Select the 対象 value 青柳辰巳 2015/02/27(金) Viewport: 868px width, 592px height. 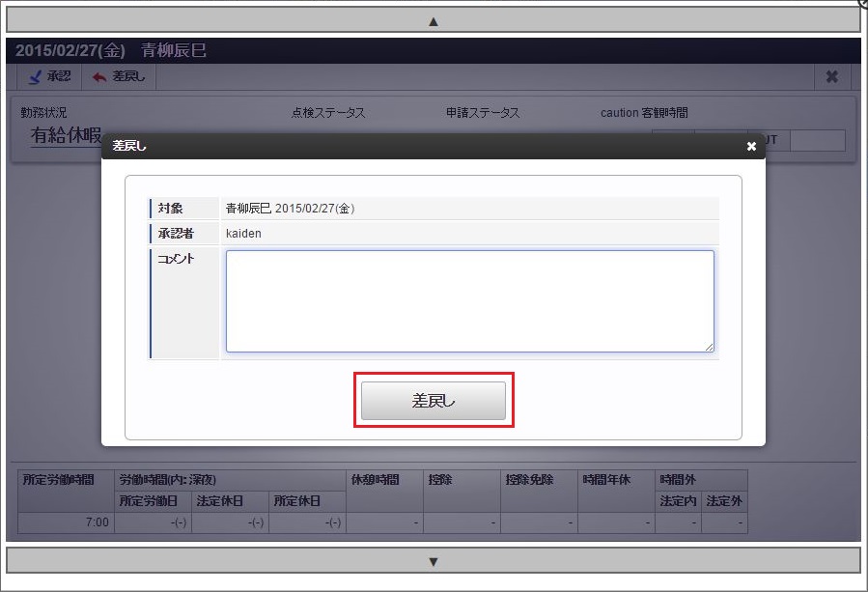[x=290, y=209]
